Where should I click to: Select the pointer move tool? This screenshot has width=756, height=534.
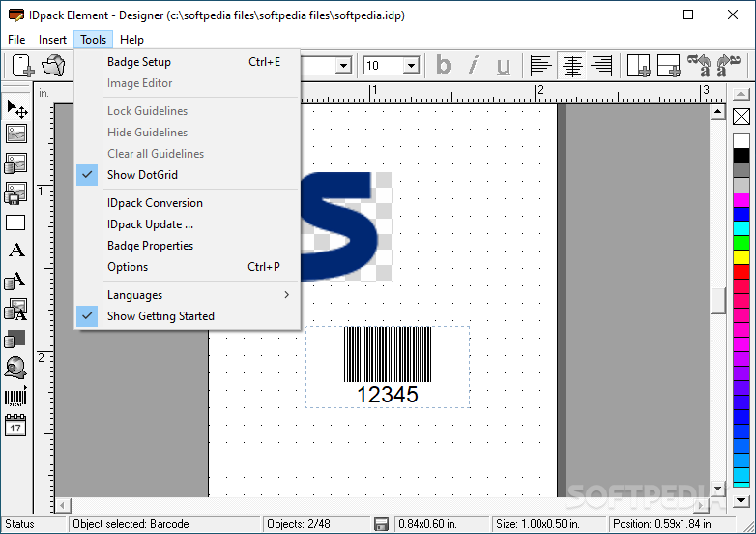[x=16, y=108]
